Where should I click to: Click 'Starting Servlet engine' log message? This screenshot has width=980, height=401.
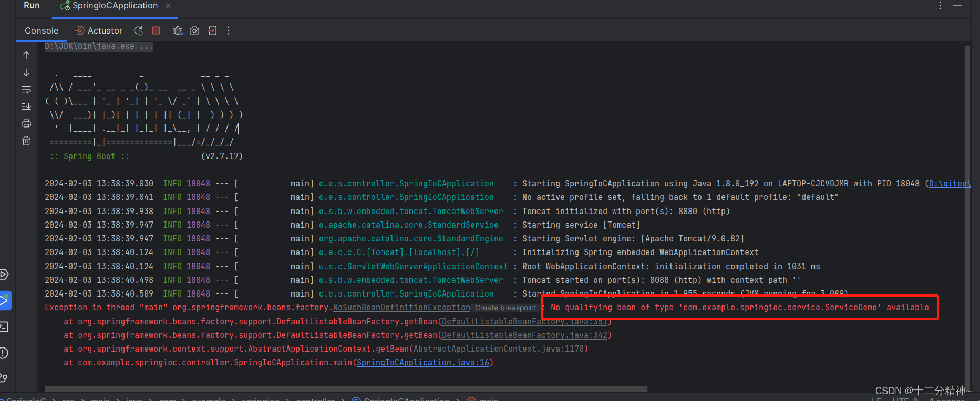pos(633,238)
